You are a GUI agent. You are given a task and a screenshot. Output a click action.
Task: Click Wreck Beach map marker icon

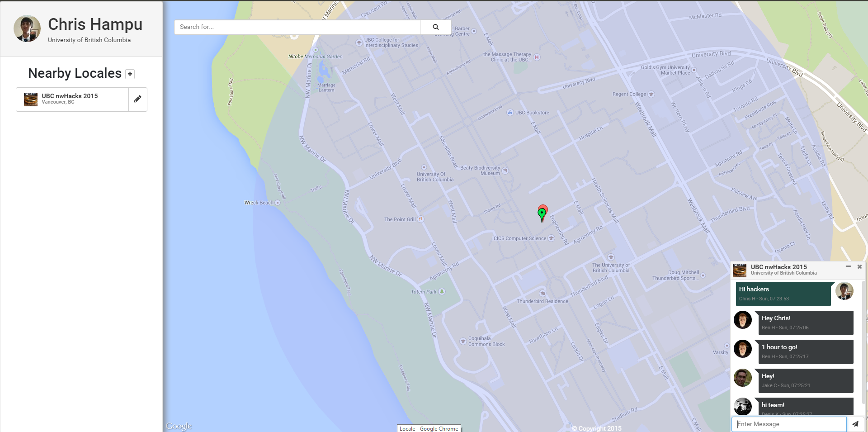point(278,203)
